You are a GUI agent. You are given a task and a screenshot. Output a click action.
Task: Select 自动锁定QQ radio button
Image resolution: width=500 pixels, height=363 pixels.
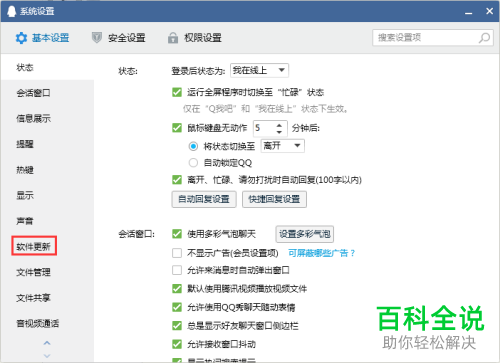coord(193,163)
